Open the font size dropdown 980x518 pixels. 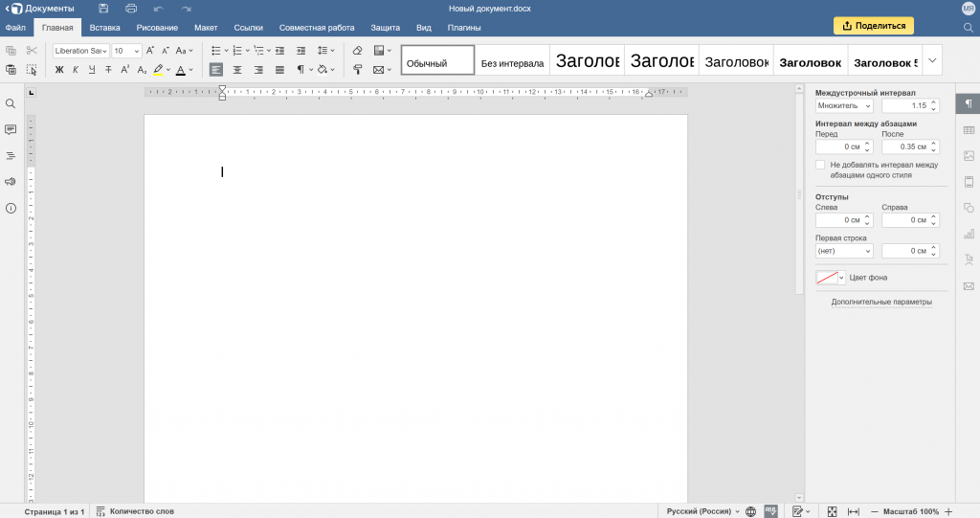[137, 51]
